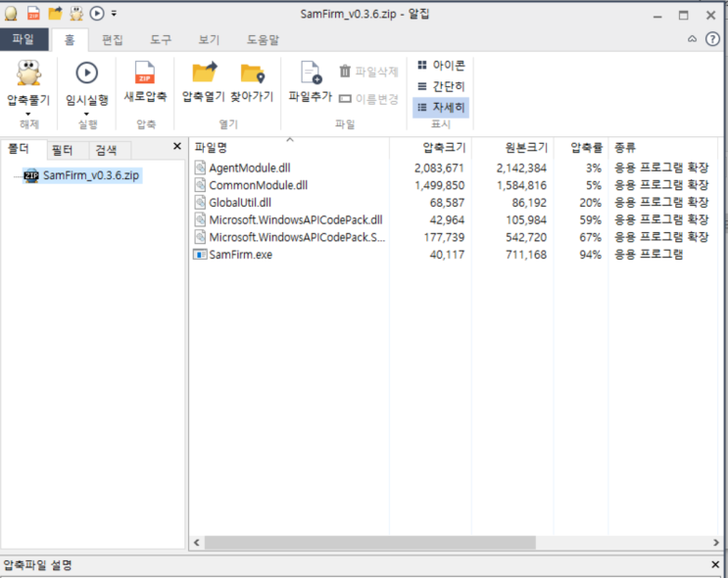Click the new ZIP quick-access icon

tap(33, 14)
